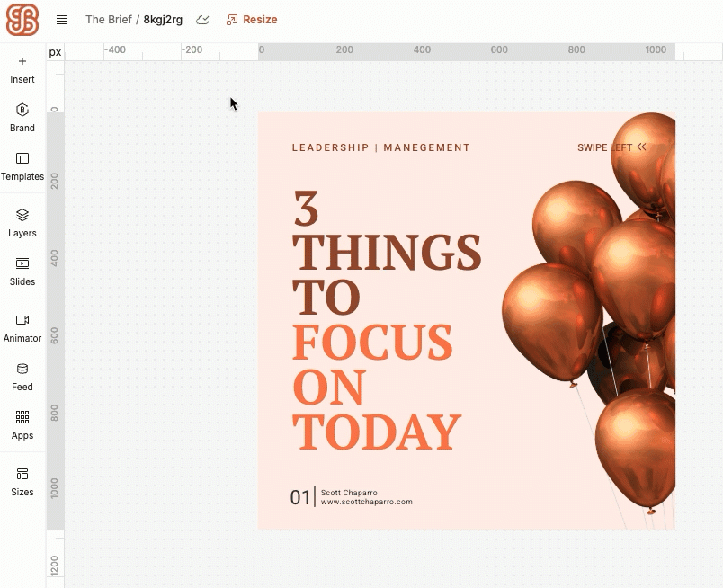723x588 pixels.
Task: Open the Sizes panel
Action: click(x=22, y=482)
